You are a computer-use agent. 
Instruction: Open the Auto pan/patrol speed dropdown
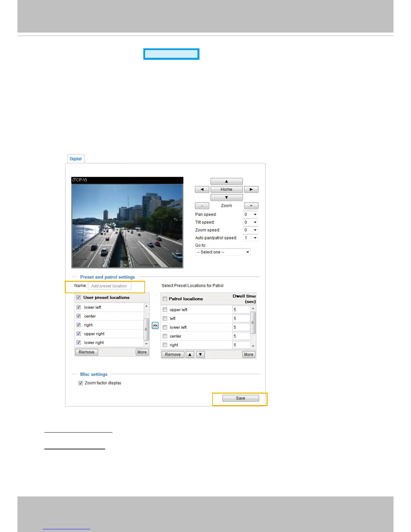coord(250,238)
